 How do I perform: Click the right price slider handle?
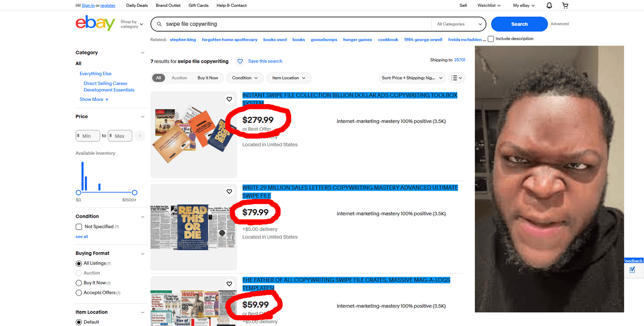134,193
